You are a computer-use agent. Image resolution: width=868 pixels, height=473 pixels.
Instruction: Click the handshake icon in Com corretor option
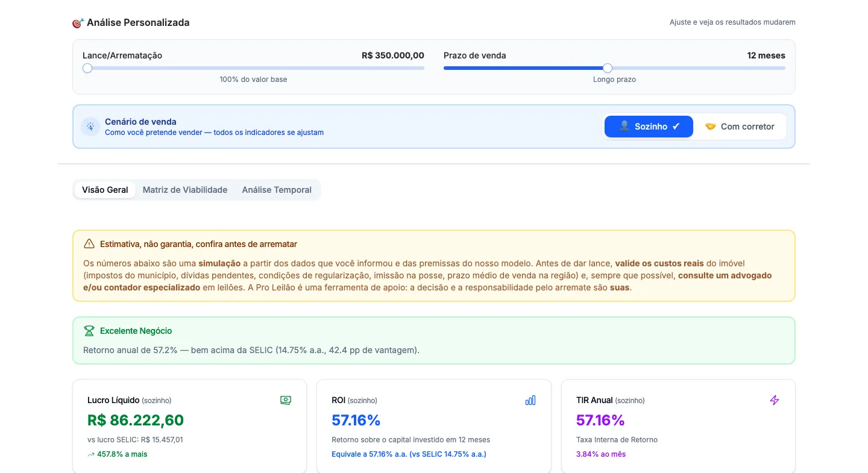(x=711, y=127)
